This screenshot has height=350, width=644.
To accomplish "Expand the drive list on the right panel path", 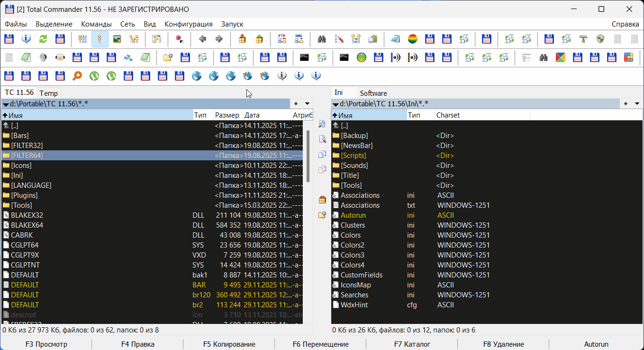I will [336, 104].
